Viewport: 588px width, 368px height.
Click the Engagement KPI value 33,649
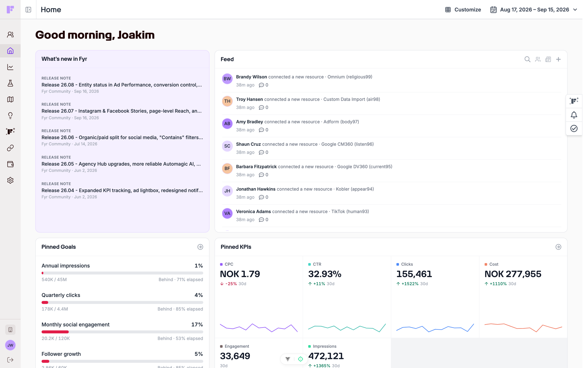pos(235,356)
